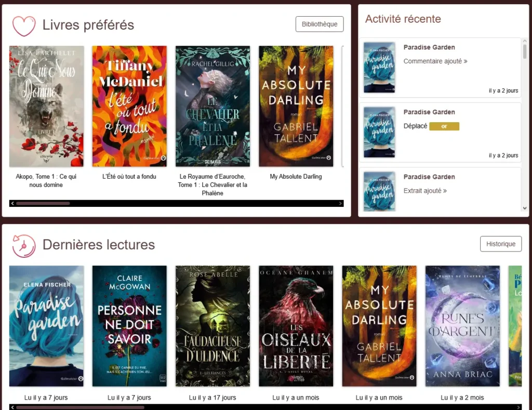Screen dimensions: 532x410
Task: Open the 'L'été où tout a fondu' cover
Action: coord(129,106)
